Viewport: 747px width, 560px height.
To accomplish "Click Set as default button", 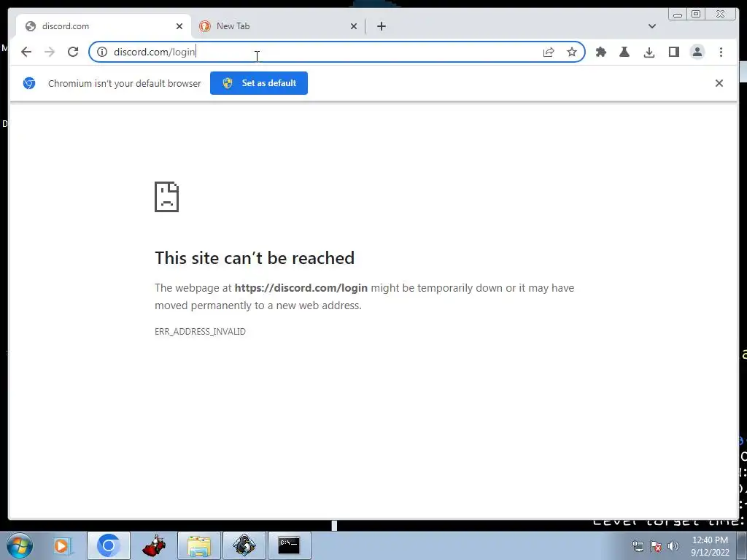I will click(259, 83).
